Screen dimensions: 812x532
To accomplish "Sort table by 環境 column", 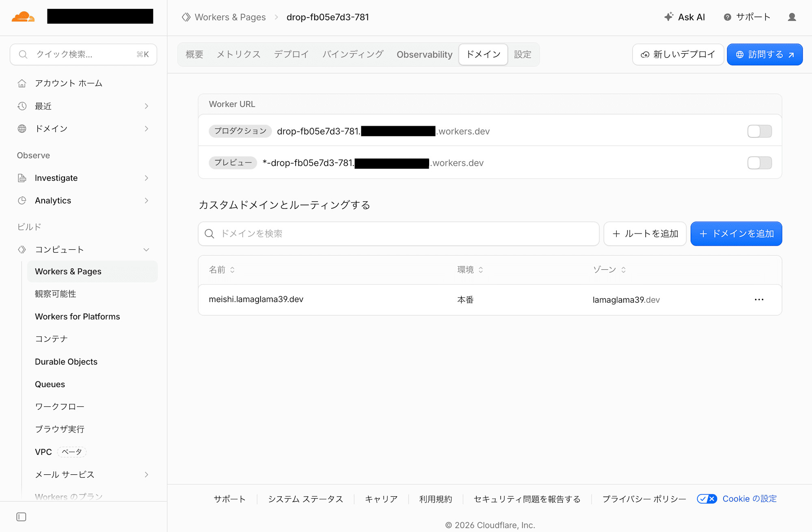I will [x=470, y=270].
